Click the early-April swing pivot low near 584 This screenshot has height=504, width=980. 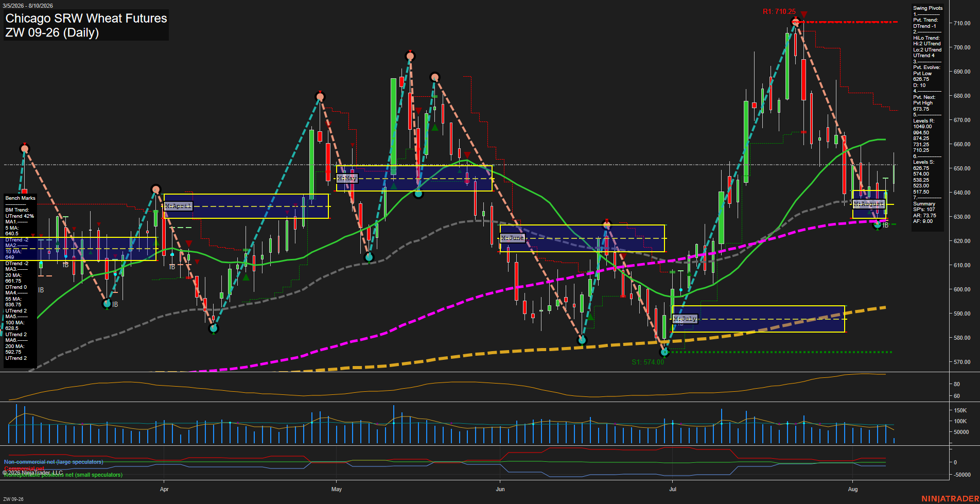click(214, 328)
